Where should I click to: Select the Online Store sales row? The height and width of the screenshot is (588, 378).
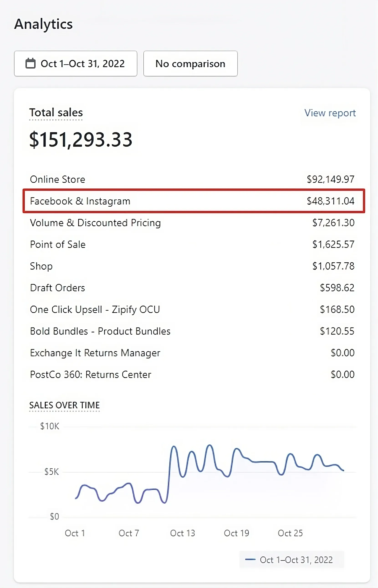pos(192,179)
